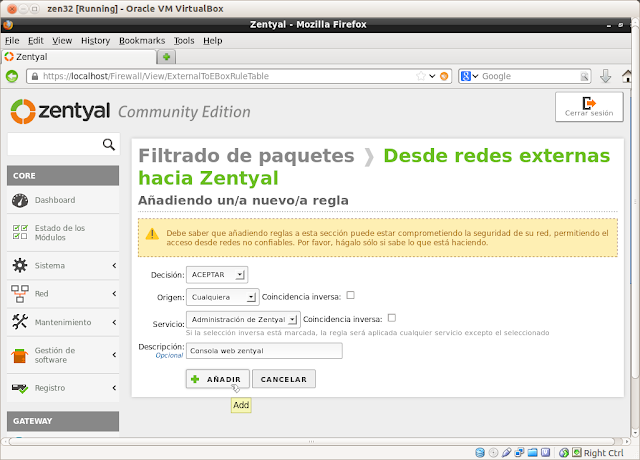The width and height of the screenshot is (640, 460).
Task: Click the bookmark star in address bar
Action: click(421, 76)
